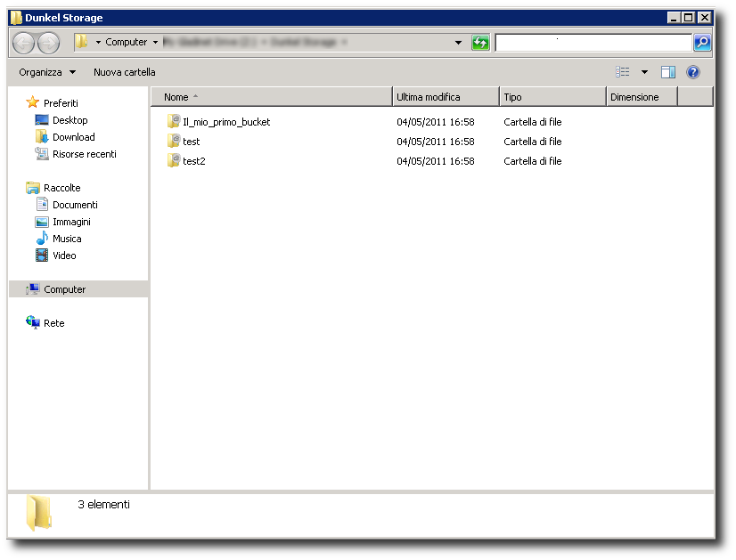Open the Video library
The width and height of the screenshot is (736, 560).
pyautogui.click(x=64, y=256)
